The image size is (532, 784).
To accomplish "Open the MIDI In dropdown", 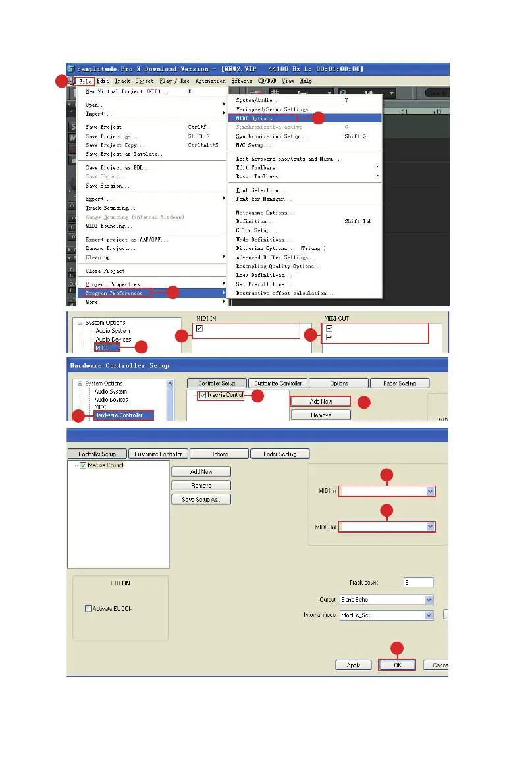I will [430, 492].
